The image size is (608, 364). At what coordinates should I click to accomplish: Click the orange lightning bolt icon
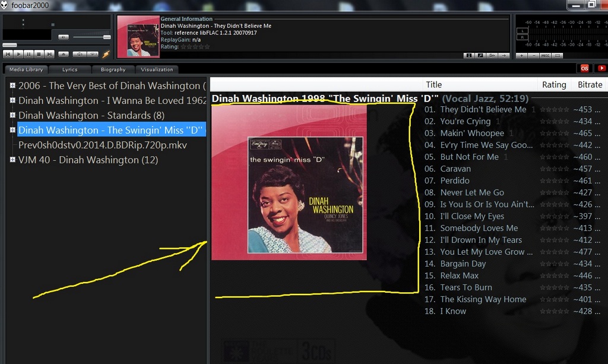click(106, 54)
